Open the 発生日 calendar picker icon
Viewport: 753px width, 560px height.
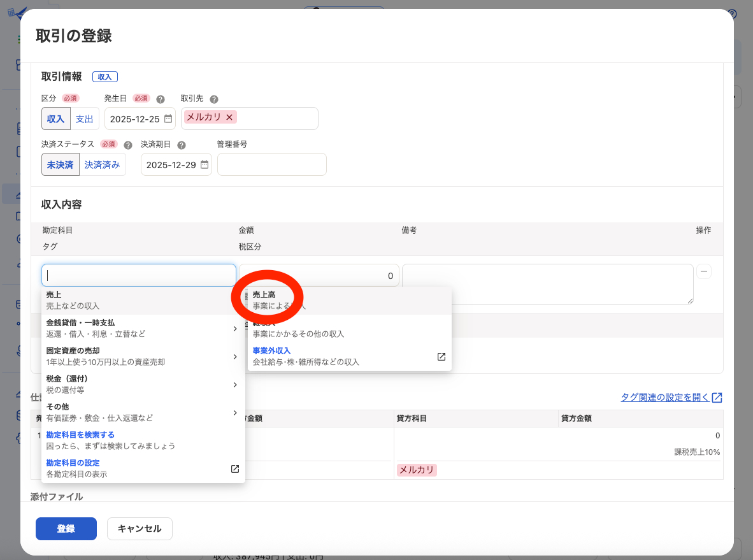168,118
